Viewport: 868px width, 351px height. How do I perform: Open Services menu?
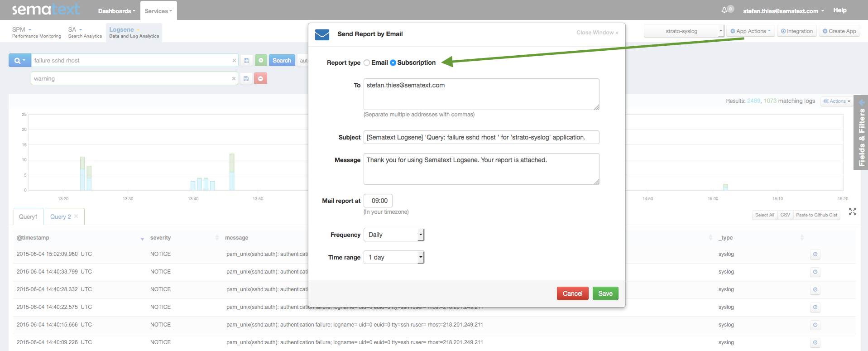point(158,11)
